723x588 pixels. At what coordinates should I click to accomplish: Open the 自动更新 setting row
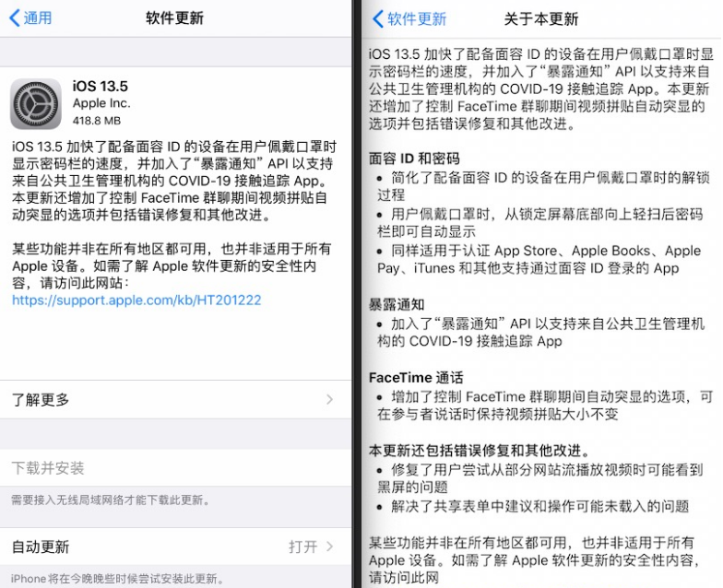point(175,547)
